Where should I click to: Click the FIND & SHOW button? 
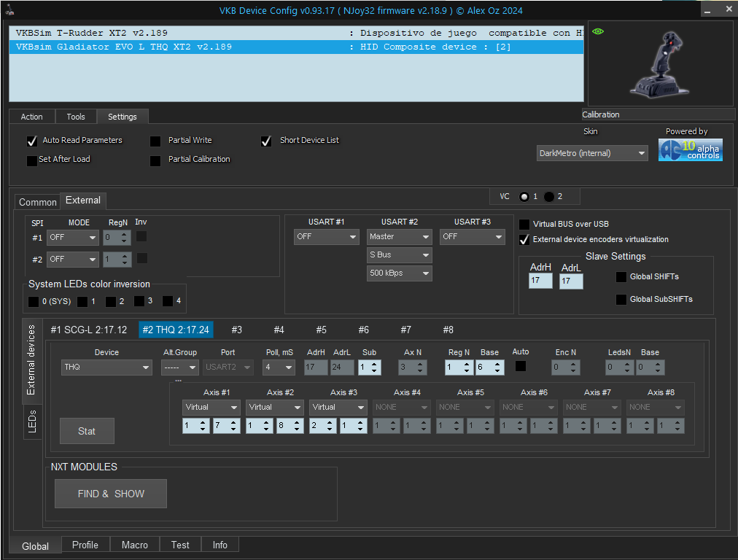click(111, 494)
